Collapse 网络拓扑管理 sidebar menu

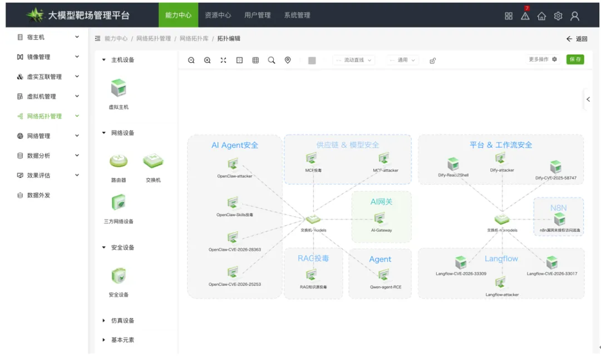point(48,116)
